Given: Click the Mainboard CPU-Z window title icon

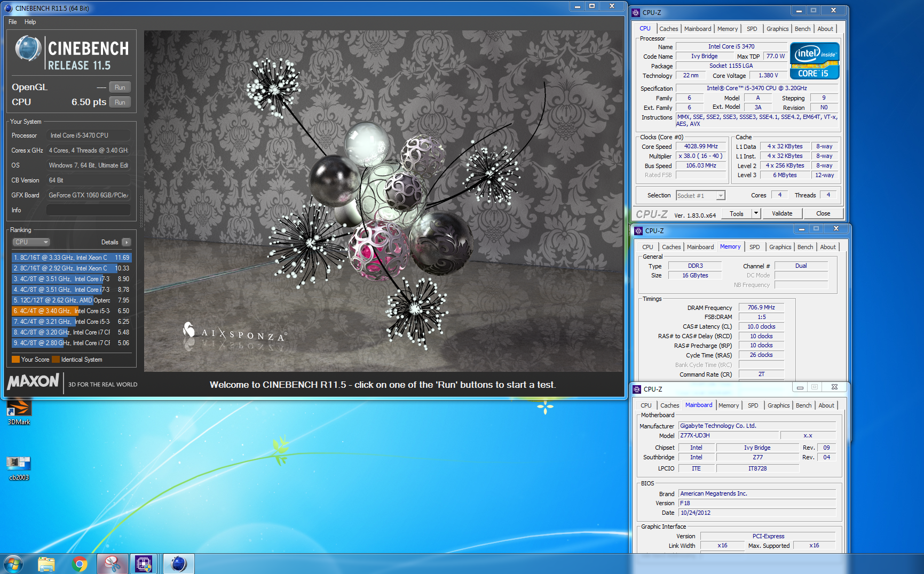Looking at the screenshot, I should tap(637, 389).
